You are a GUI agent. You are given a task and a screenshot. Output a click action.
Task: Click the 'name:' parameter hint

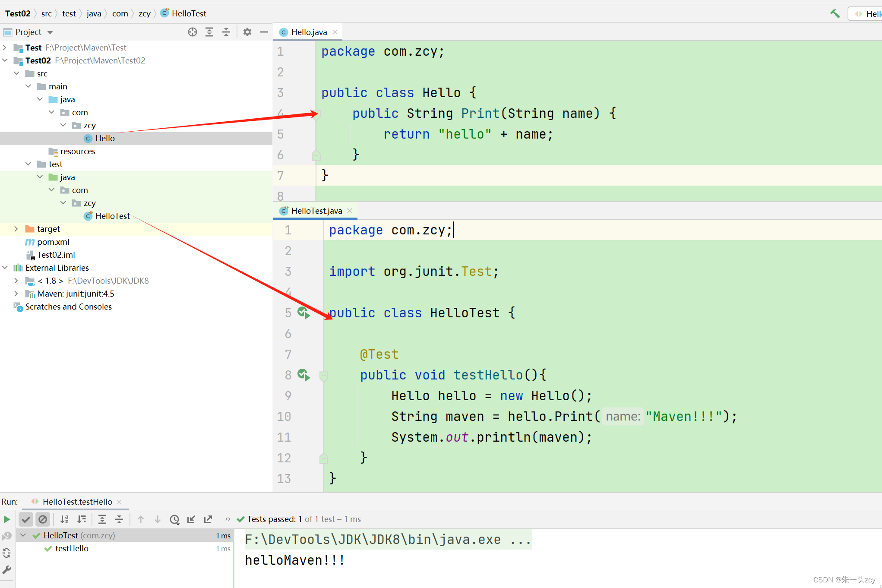pyautogui.click(x=623, y=416)
